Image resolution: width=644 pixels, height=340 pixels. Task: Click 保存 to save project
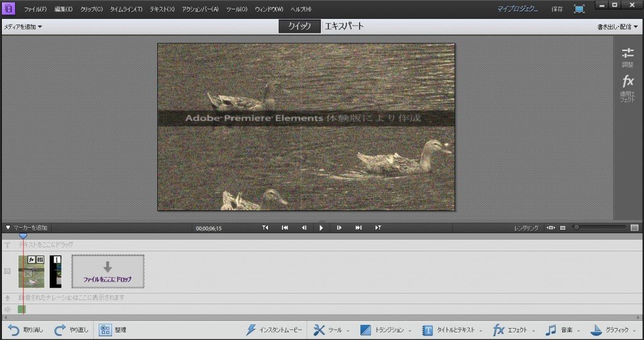coord(557,9)
